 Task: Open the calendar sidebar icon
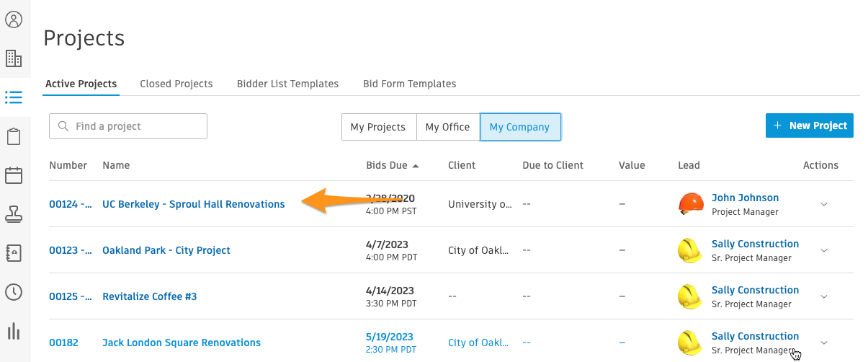14,175
